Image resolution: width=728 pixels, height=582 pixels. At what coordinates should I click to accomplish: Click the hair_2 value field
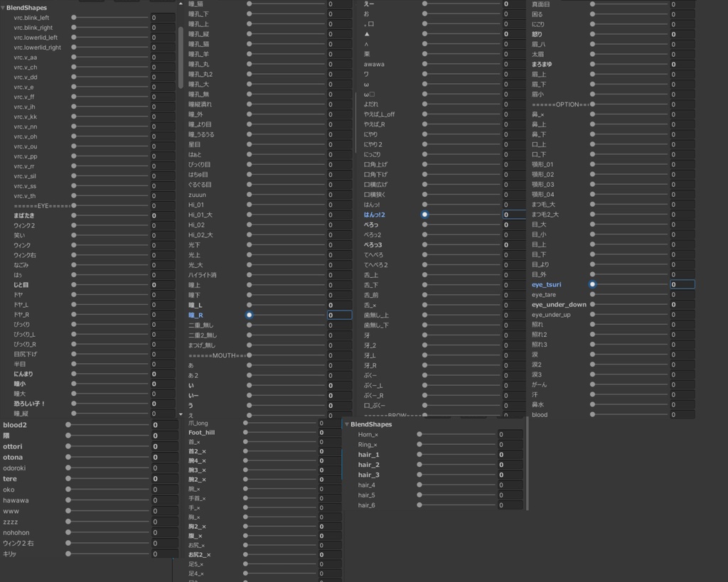click(x=510, y=465)
